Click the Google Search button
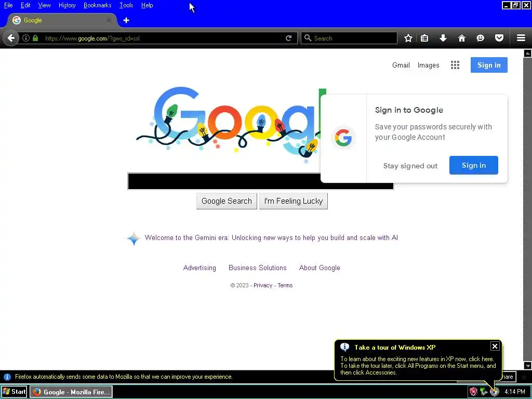Screen dimensions: 532x399 [x=227, y=201]
